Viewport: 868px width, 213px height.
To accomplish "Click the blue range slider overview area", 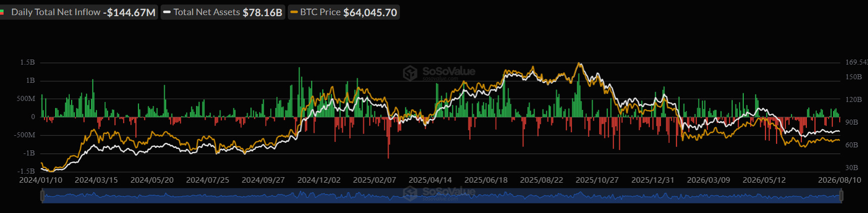I will (442, 196).
